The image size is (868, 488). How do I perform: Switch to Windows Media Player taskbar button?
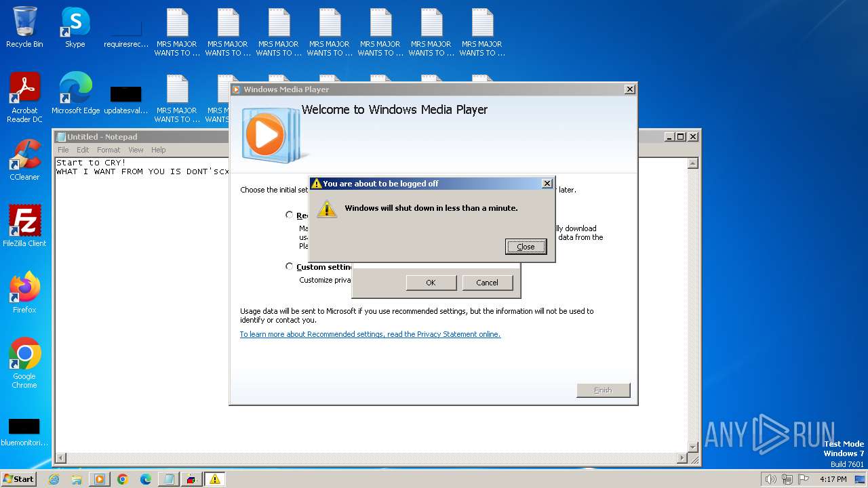coord(100,479)
